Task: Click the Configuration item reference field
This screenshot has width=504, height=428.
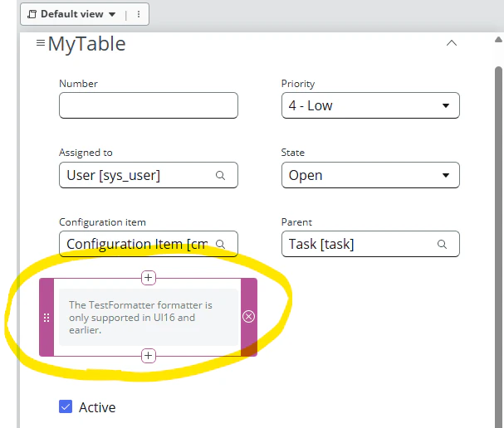Action: pos(149,244)
